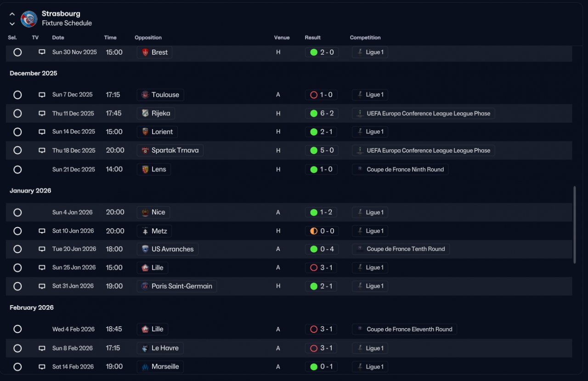
Task: Click the Marseille club logo icon
Action: (145, 367)
